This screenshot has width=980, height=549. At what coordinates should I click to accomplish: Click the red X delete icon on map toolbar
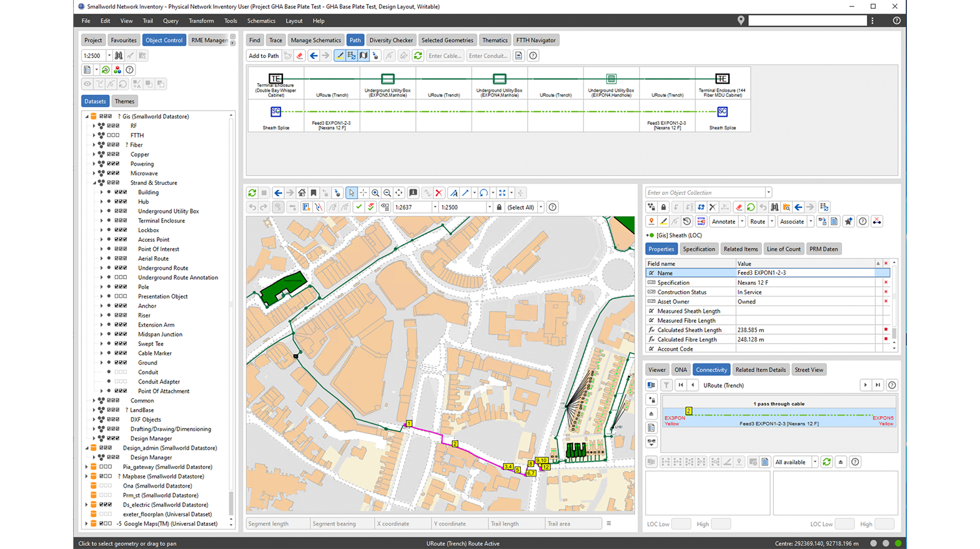(x=438, y=193)
